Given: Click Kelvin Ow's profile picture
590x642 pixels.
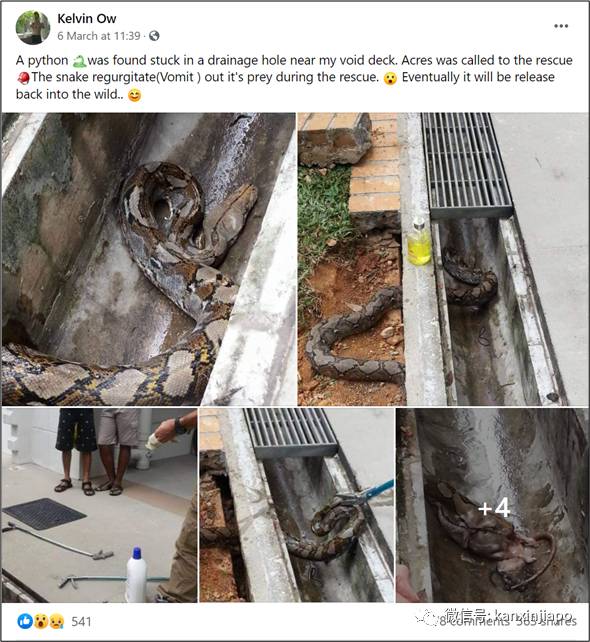Looking at the screenshot, I should [33, 27].
